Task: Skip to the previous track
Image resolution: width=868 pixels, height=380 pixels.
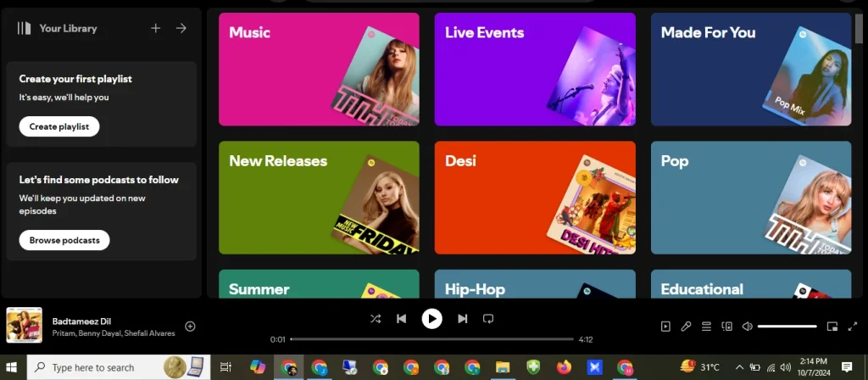Action: click(402, 319)
